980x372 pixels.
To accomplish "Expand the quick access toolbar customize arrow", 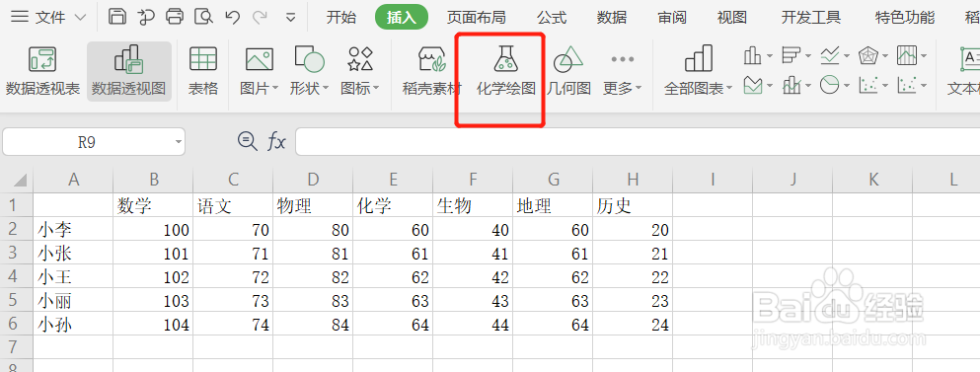I will [x=290, y=18].
